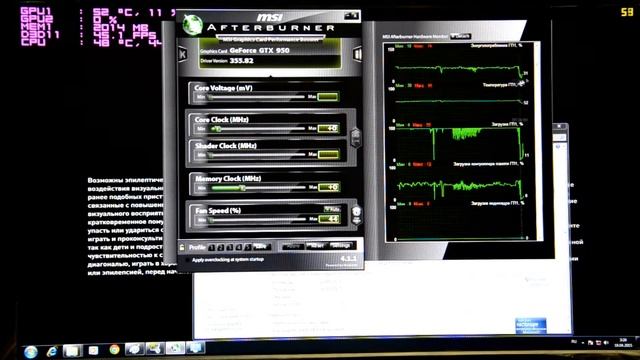Click the Shader Clock slider handle

point(211,155)
